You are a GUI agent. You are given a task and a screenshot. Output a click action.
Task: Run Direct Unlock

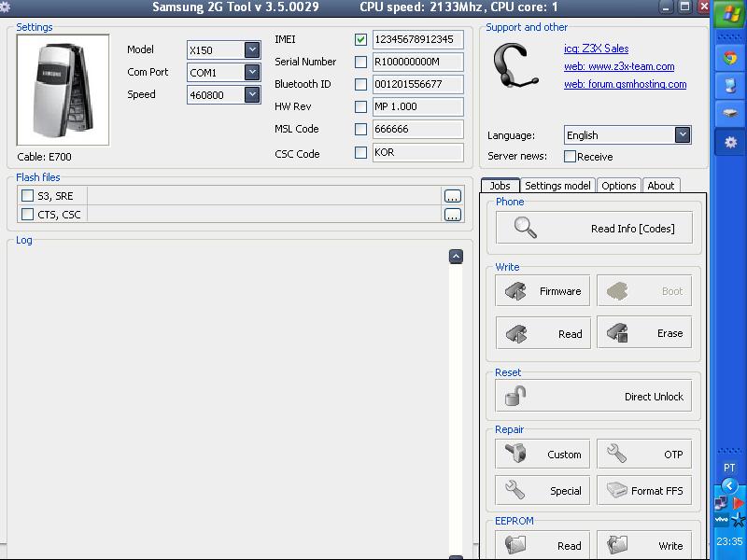(x=593, y=396)
